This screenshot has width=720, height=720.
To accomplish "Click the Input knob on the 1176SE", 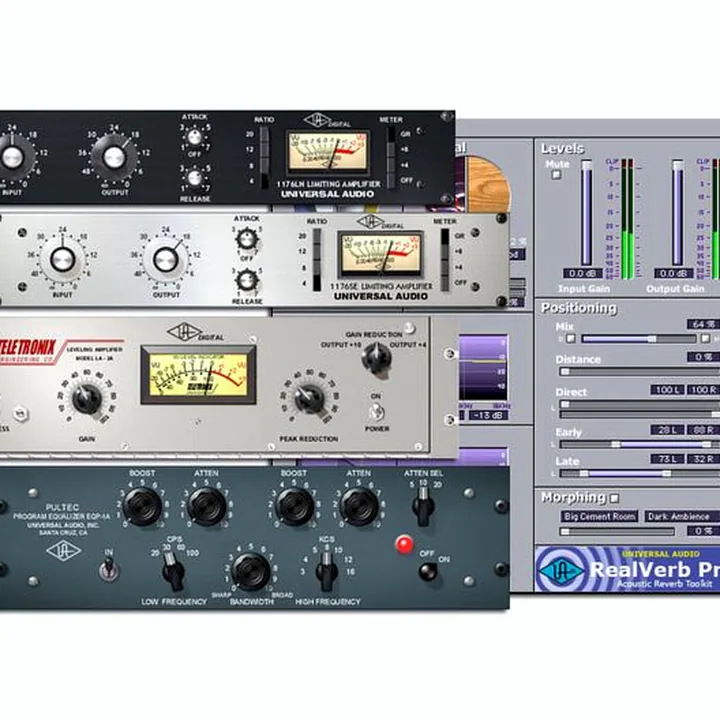I will (62, 259).
